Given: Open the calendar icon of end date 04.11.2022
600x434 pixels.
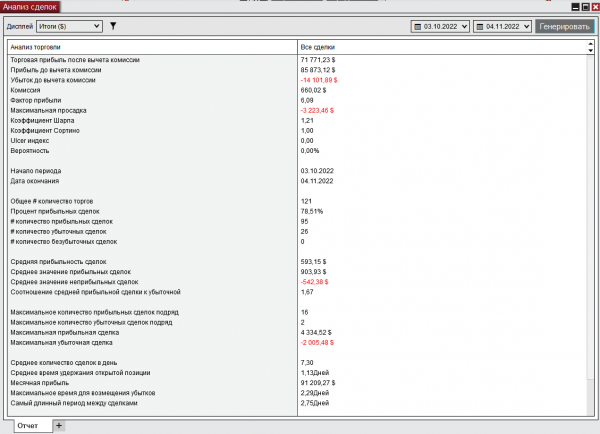Looking at the screenshot, I should tap(480, 27).
